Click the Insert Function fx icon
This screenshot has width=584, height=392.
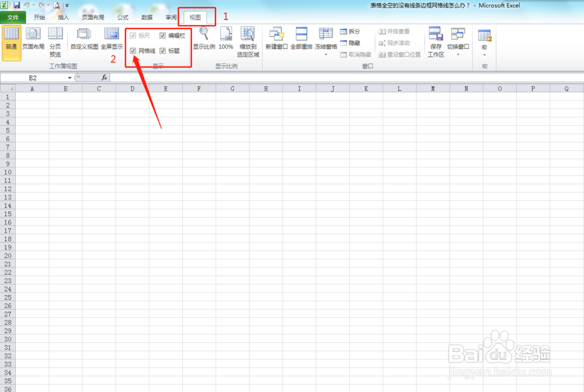point(105,78)
